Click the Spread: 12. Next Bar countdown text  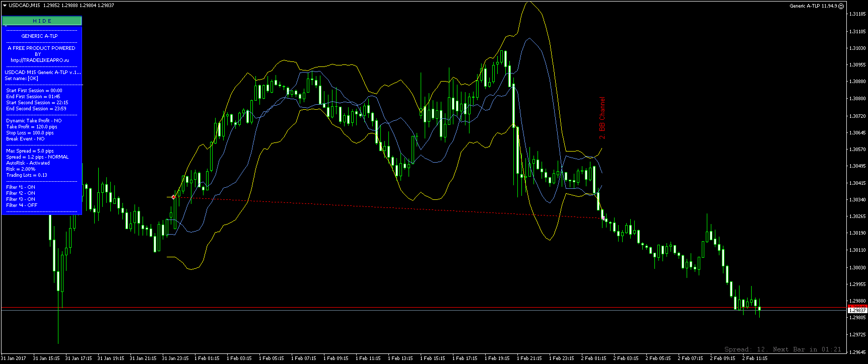(x=782, y=349)
